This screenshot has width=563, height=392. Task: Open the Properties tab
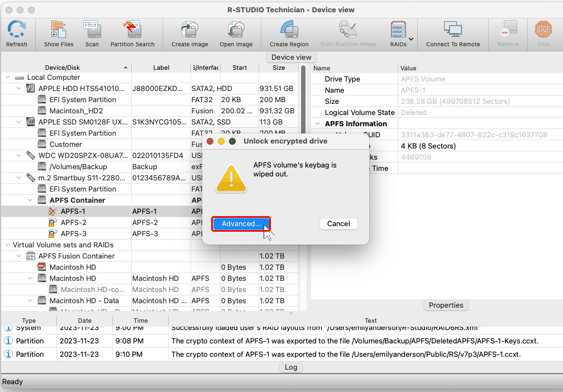coord(446,305)
